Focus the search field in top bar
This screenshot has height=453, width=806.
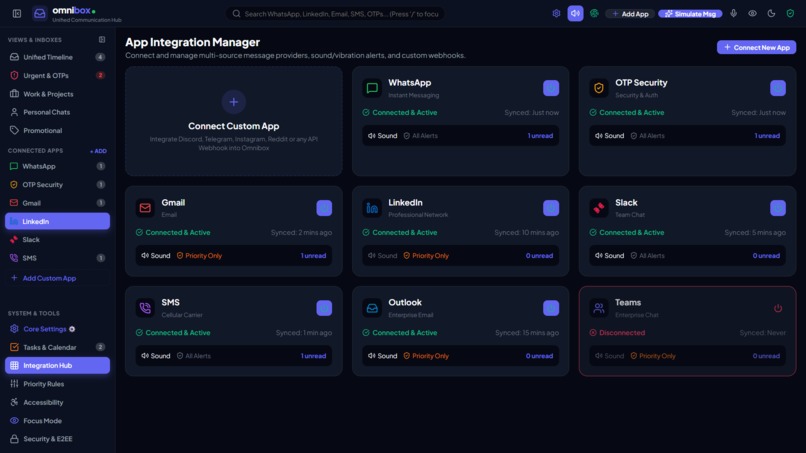pyautogui.click(x=335, y=14)
